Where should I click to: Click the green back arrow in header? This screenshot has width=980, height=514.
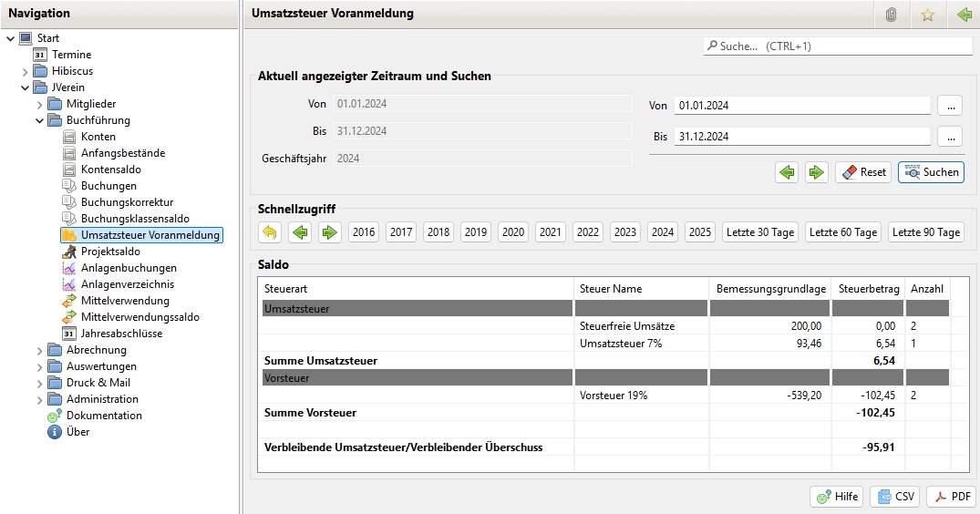tap(964, 15)
